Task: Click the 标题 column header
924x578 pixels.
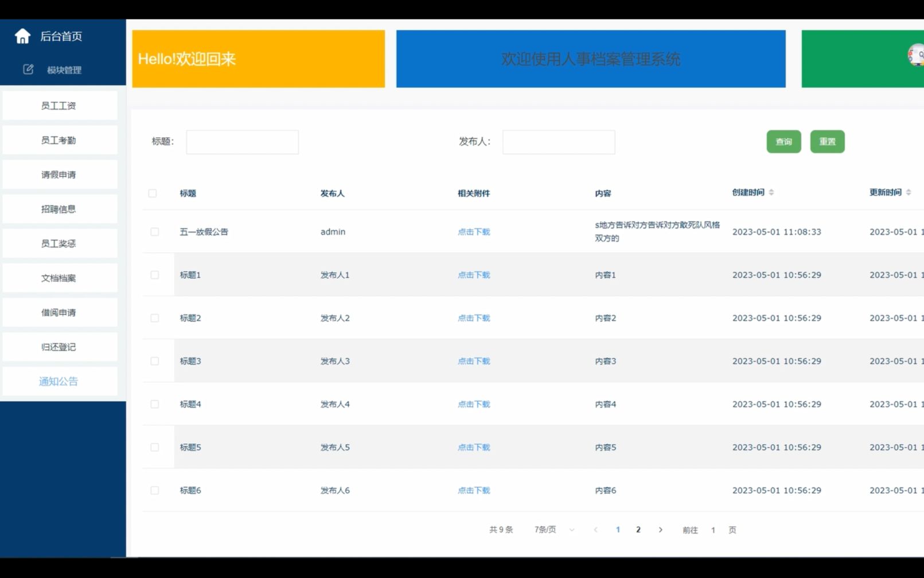Action: pyautogui.click(x=188, y=193)
